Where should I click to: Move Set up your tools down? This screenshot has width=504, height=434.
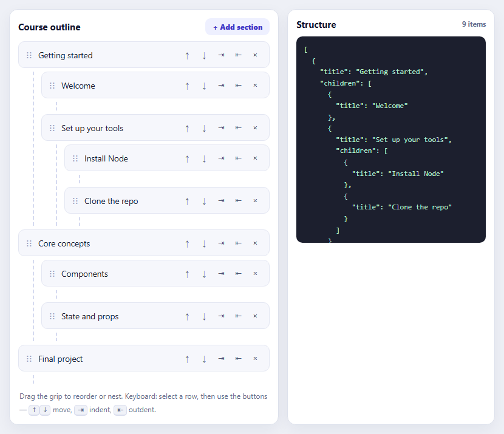(x=204, y=128)
